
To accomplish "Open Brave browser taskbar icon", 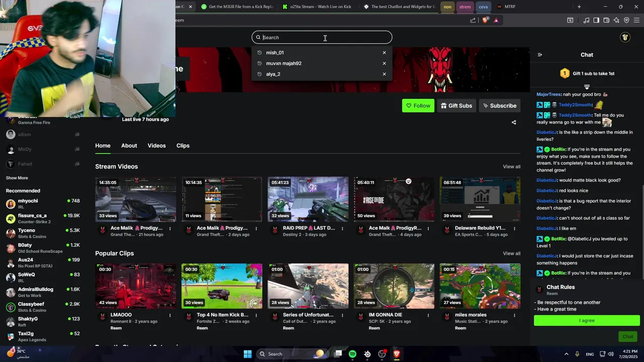I will point(396,354).
